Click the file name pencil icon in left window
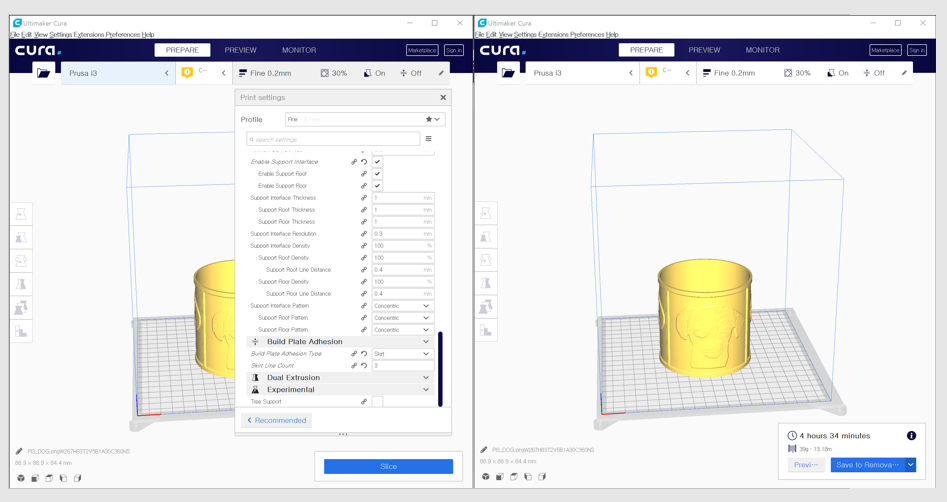This screenshot has height=502, width=947. 19,451
